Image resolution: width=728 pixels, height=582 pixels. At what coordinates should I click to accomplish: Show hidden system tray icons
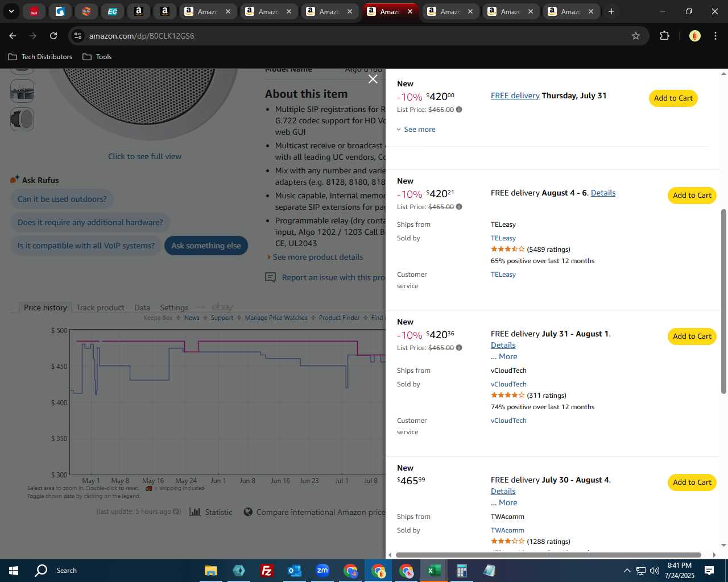coord(627,571)
